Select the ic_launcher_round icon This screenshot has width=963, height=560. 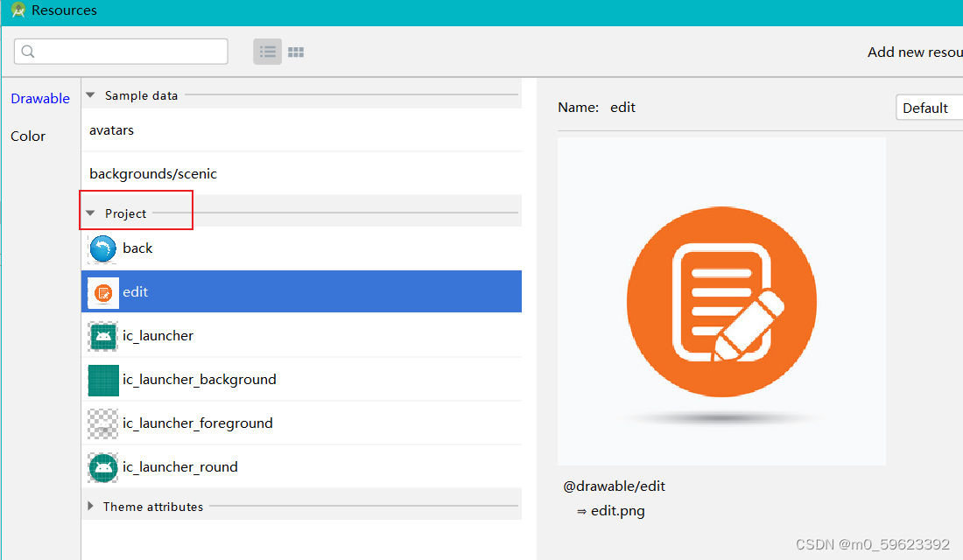click(102, 467)
